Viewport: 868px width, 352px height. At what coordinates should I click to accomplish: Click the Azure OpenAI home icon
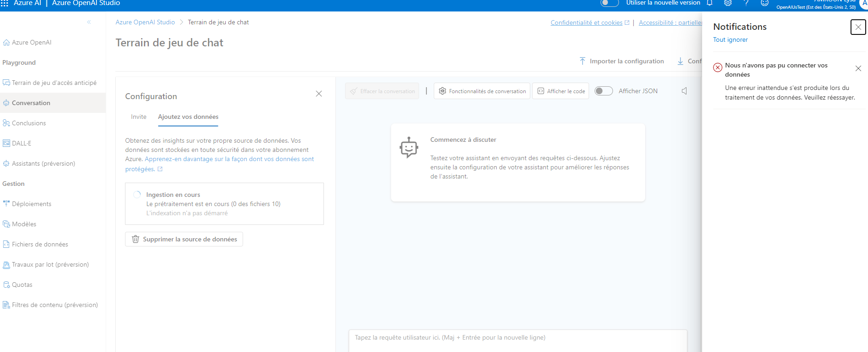pyautogui.click(x=6, y=42)
